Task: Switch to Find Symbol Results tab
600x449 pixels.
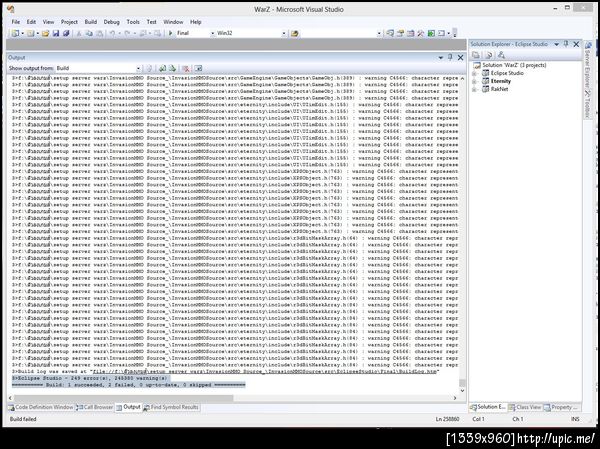Action: [171, 407]
